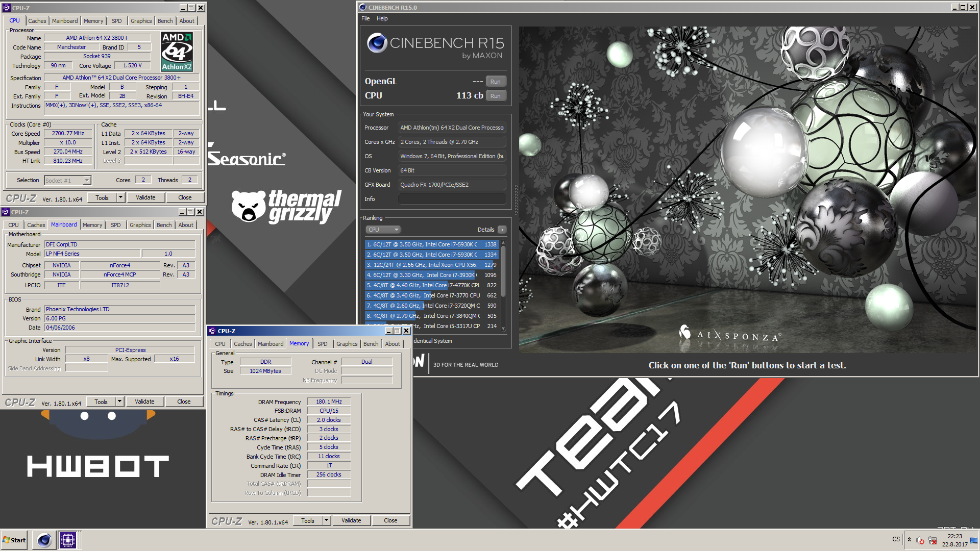Click the AMD Athlon 64 X2 processor logo
The height and width of the screenshot is (551, 980).
177,52
